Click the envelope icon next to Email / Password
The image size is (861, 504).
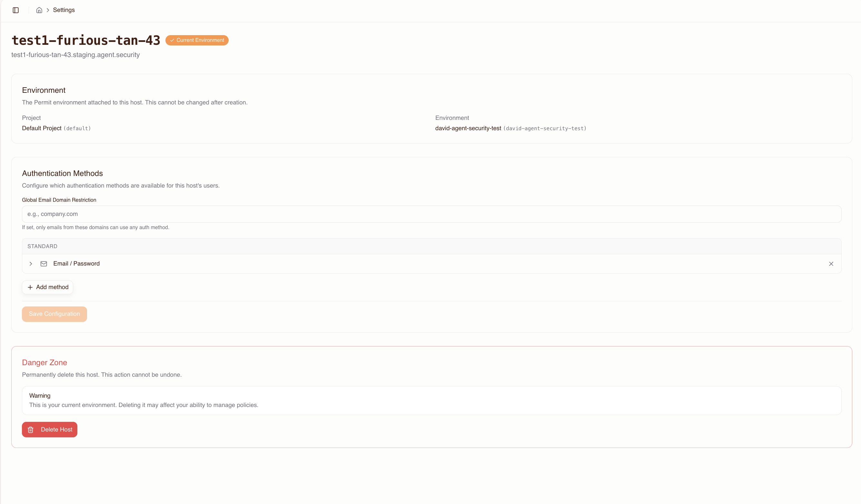point(44,264)
